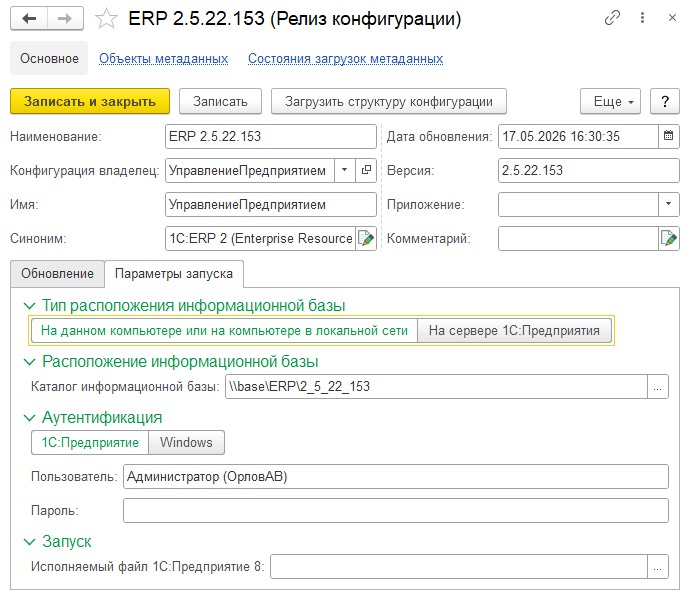The width and height of the screenshot is (686, 595).
Task: Open Состояния загрузок метаданных link
Action: (346, 58)
